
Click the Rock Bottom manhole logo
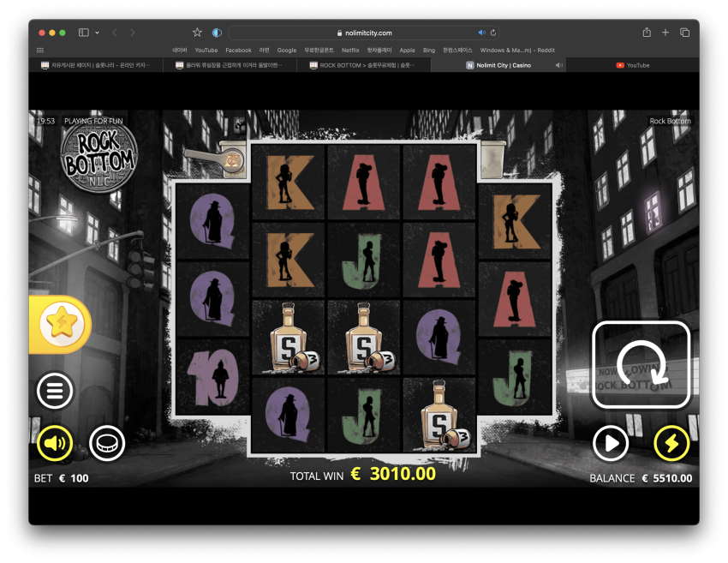[98, 156]
